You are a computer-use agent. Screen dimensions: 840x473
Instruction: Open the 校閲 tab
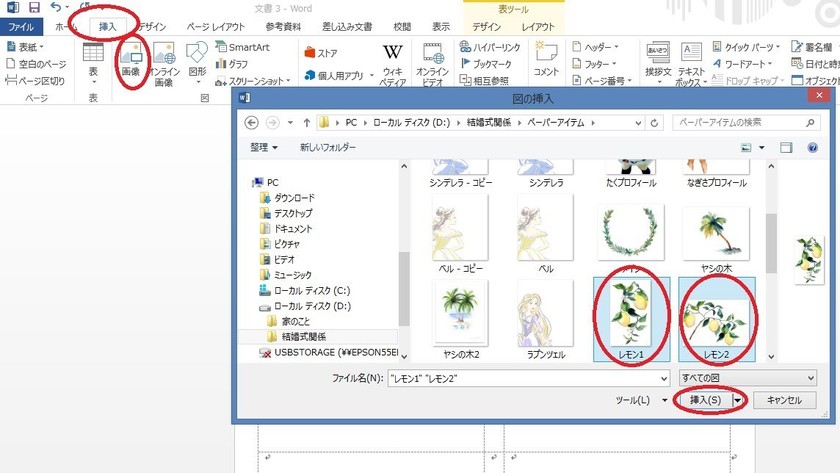tap(402, 27)
